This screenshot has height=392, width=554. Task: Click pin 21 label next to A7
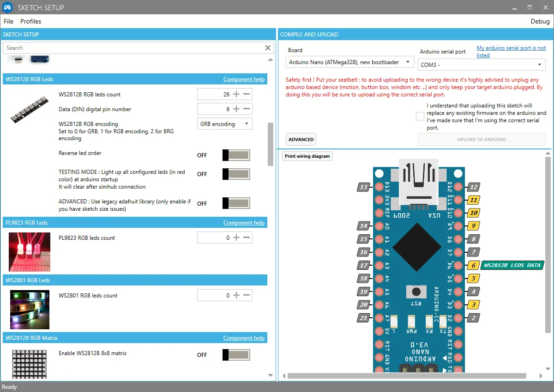[x=364, y=317]
